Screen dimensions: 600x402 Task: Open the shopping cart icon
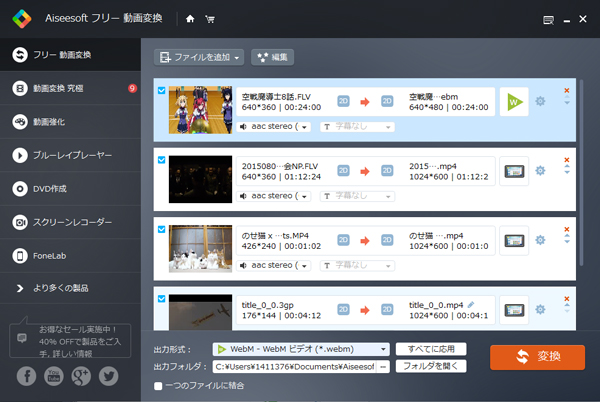(x=210, y=19)
